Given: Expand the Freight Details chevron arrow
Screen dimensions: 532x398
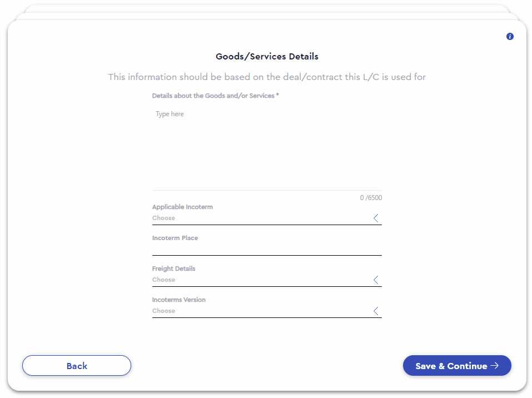Looking at the screenshot, I should click(x=376, y=280).
